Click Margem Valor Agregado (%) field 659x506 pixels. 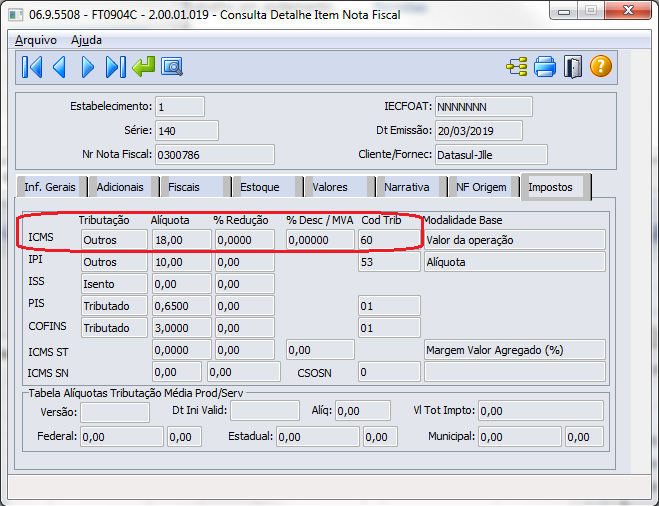coord(515,350)
